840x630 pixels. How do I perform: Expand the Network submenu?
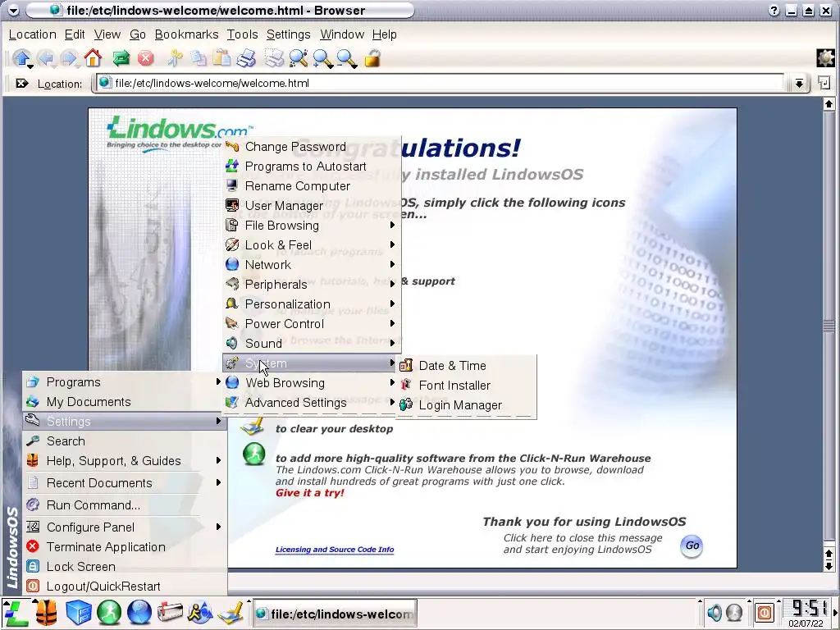pyautogui.click(x=311, y=265)
